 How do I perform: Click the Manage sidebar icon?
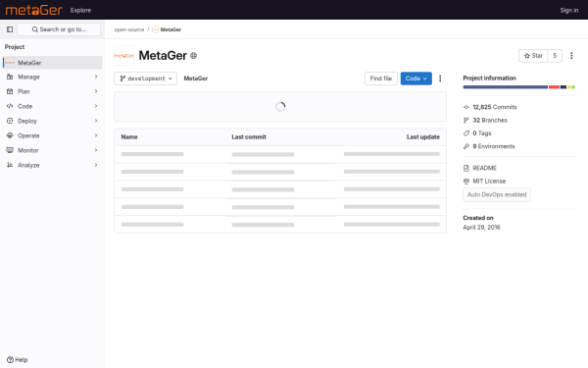point(10,77)
